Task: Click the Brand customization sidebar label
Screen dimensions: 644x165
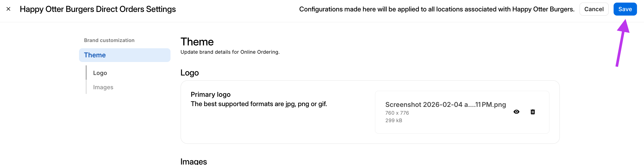Action: 109,40
